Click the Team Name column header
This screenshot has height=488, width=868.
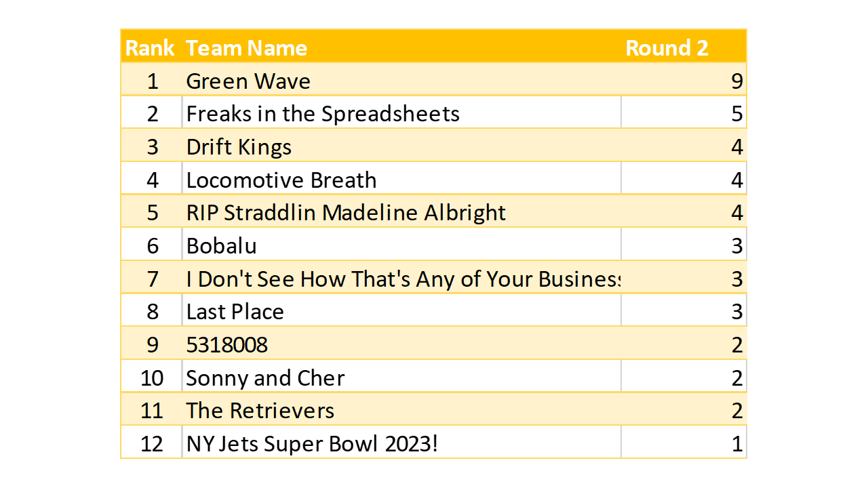pos(246,48)
